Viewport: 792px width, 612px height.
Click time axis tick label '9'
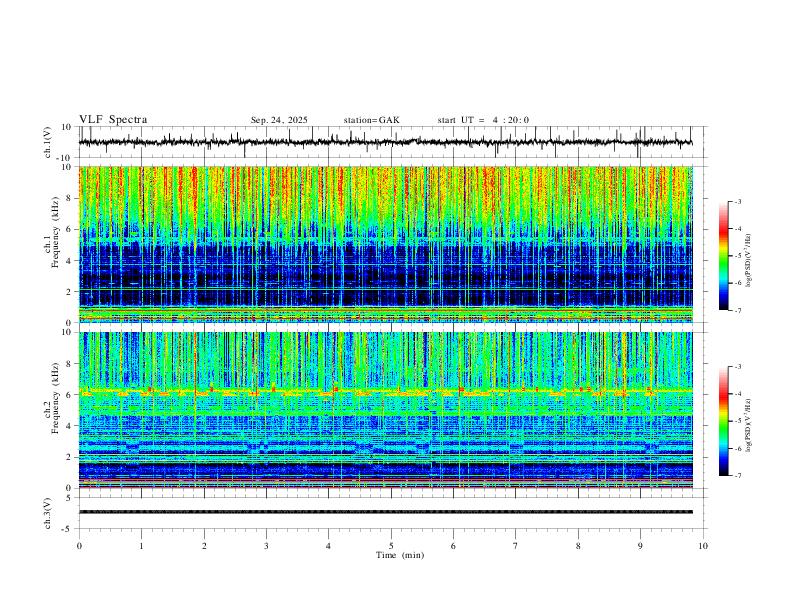point(640,546)
